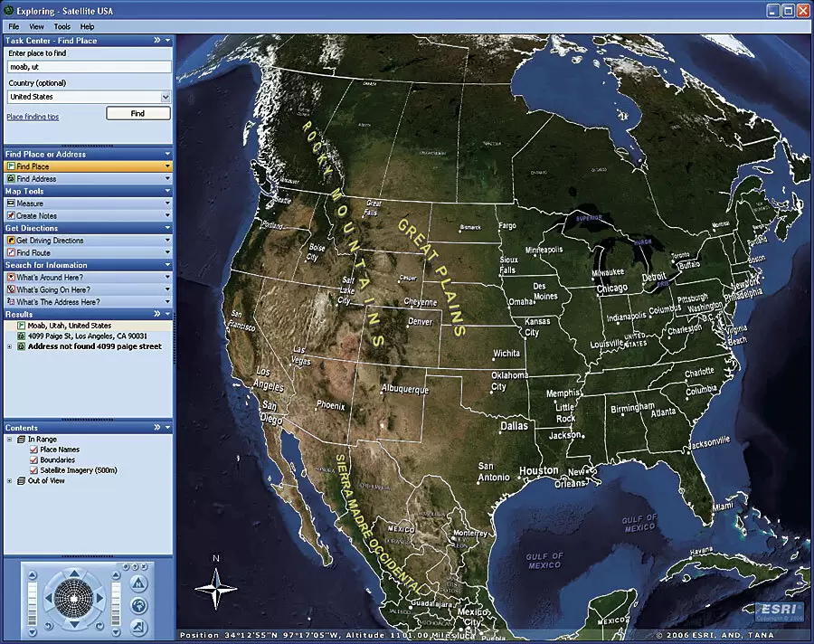Run What's The Address Here? lookup
The height and width of the screenshot is (644, 814).
click(x=89, y=302)
